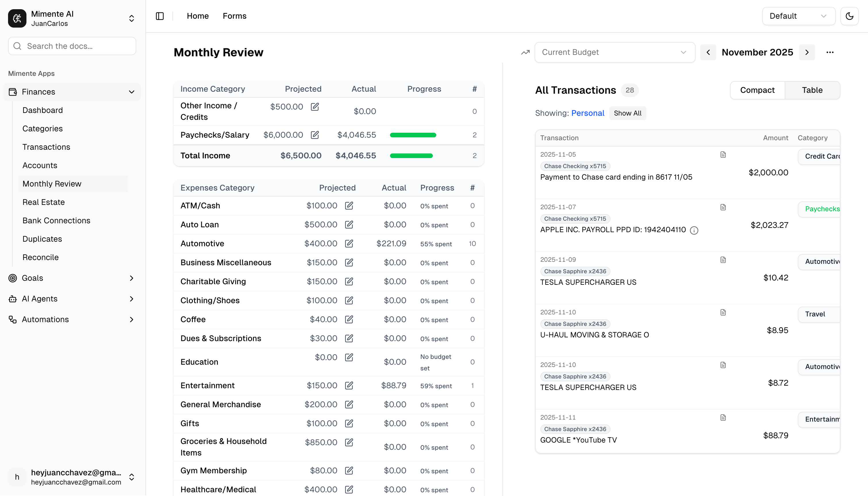Open the user account menu at bottom
Image resolution: width=868 pixels, height=496 pixels.
coord(72,477)
